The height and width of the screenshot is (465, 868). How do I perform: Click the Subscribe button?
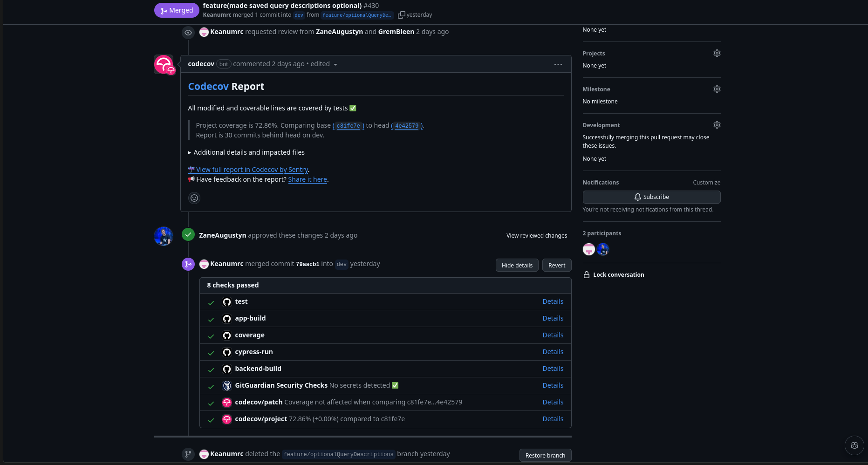[651, 197]
